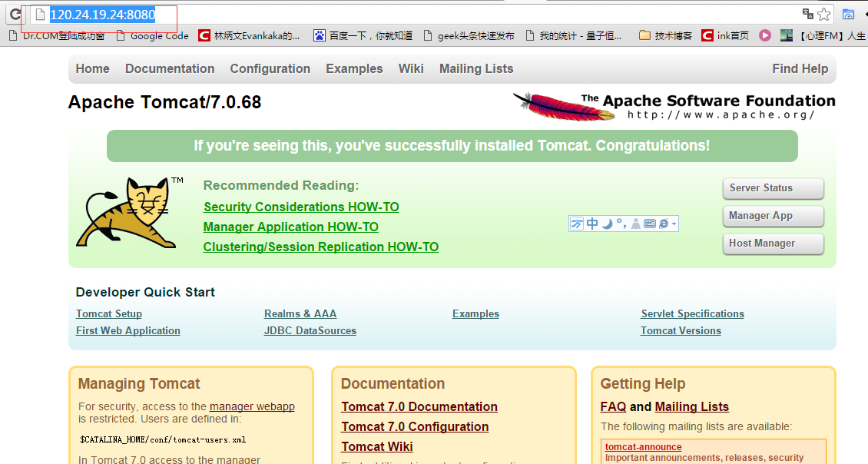Click the Developer Quick Start heading

tap(145, 293)
